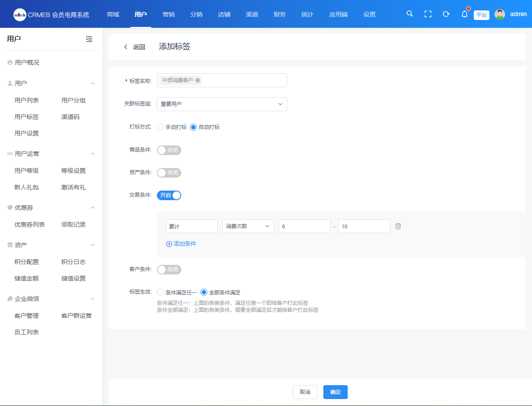Image resolution: width=532 pixels, height=406 pixels.
Task: Choose 条件满足任一 radio option
Action: point(160,293)
